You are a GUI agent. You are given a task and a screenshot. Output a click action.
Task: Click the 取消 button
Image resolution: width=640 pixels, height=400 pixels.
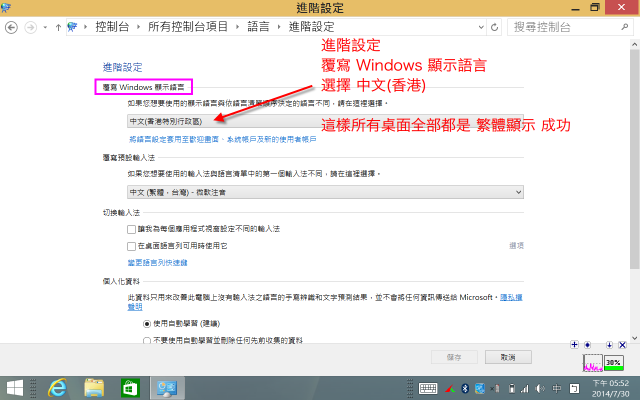(x=508, y=357)
